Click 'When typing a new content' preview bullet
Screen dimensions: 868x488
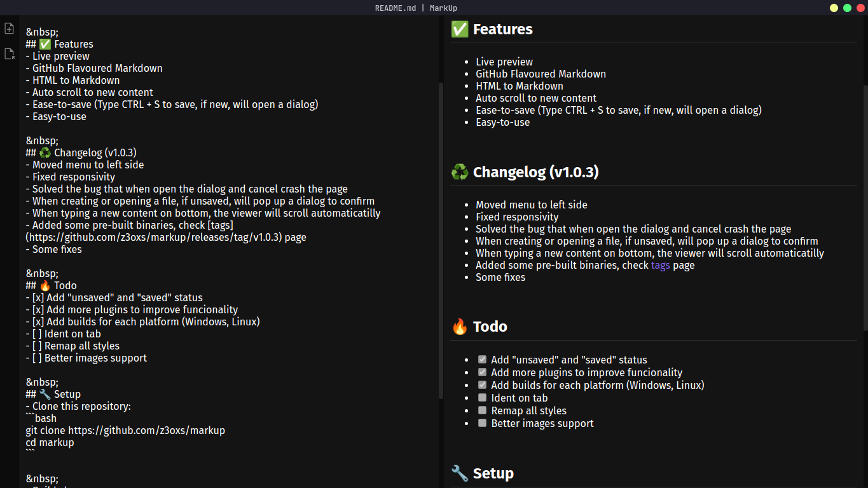650,253
